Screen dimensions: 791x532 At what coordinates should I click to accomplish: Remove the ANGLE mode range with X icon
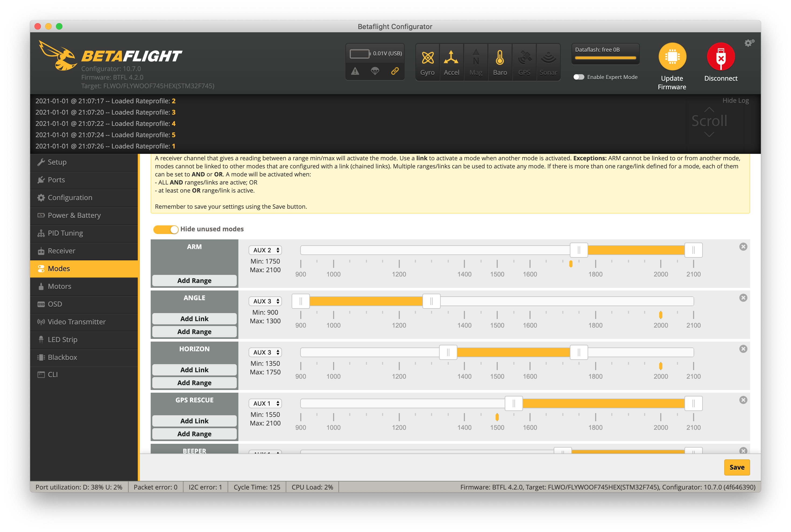pos(743,298)
